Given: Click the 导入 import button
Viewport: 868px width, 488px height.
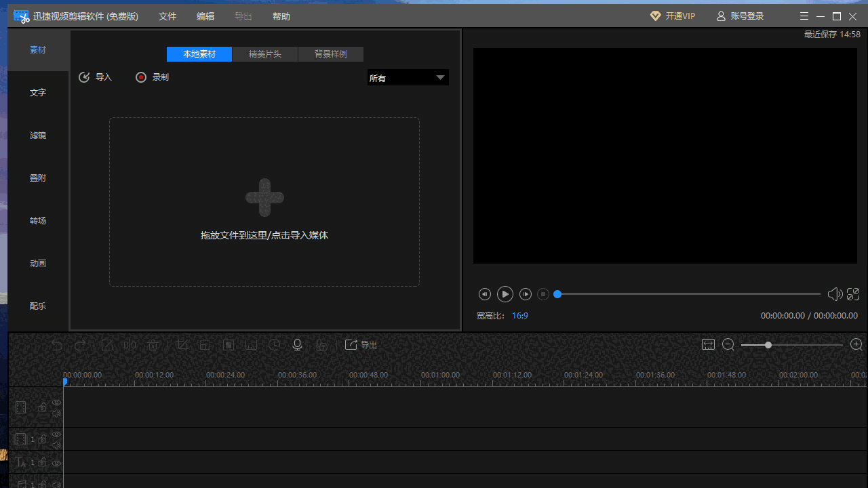Looking at the screenshot, I should (x=95, y=77).
